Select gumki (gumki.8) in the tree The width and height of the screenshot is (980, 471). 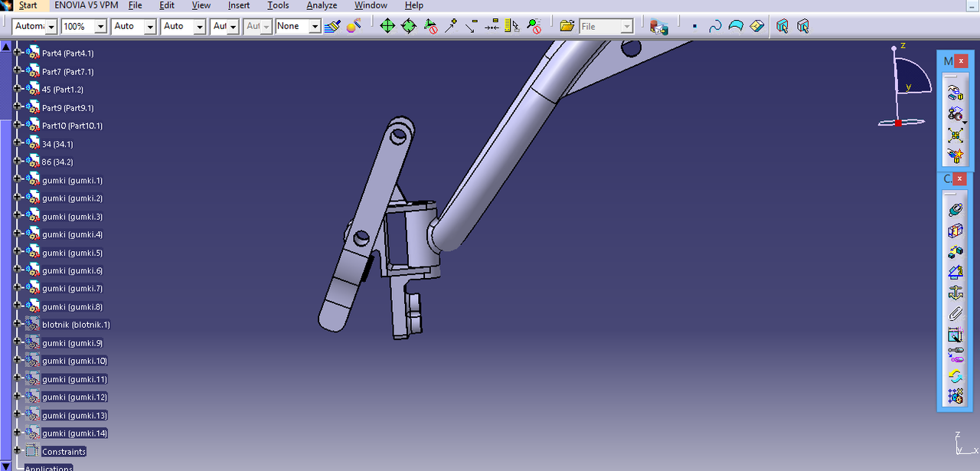click(x=72, y=307)
